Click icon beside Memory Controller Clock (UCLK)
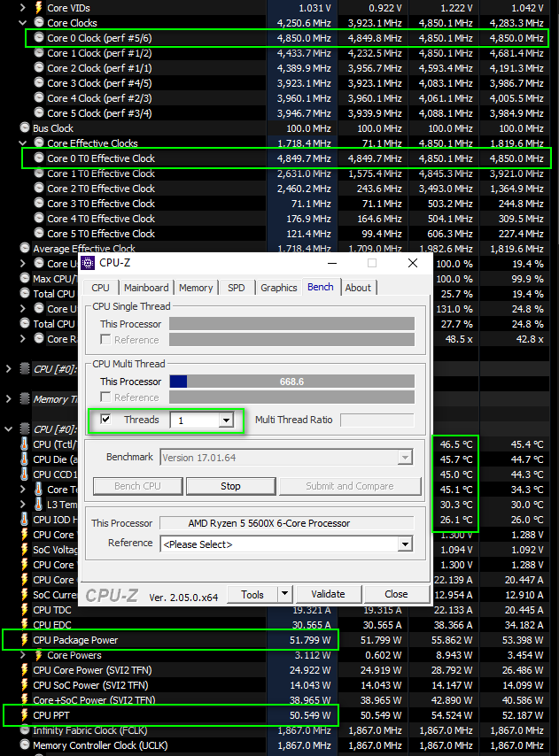 tap(25, 744)
